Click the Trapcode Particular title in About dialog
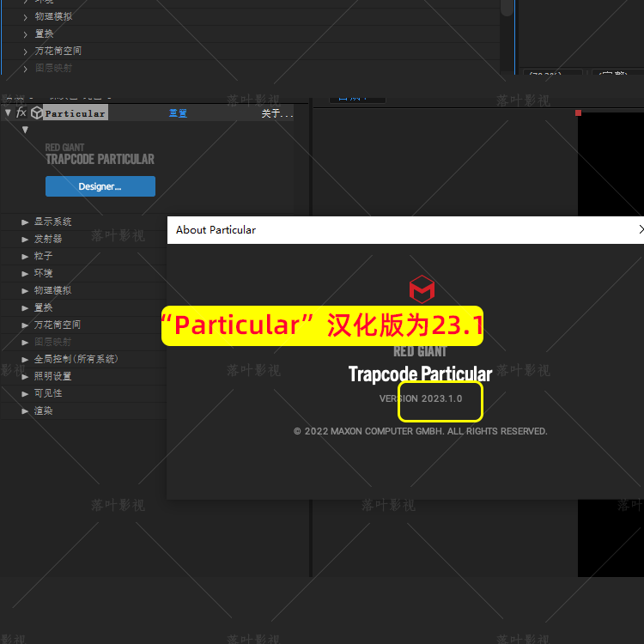Image resolution: width=644 pixels, height=644 pixels. coord(420,374)
